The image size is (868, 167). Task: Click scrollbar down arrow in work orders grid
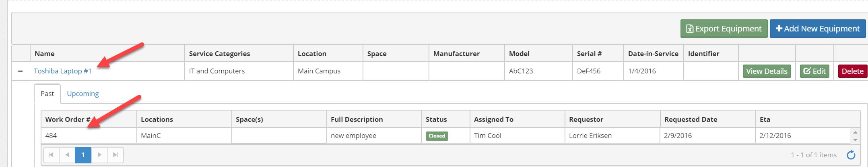pyautogui.click(x=855, y=140)
